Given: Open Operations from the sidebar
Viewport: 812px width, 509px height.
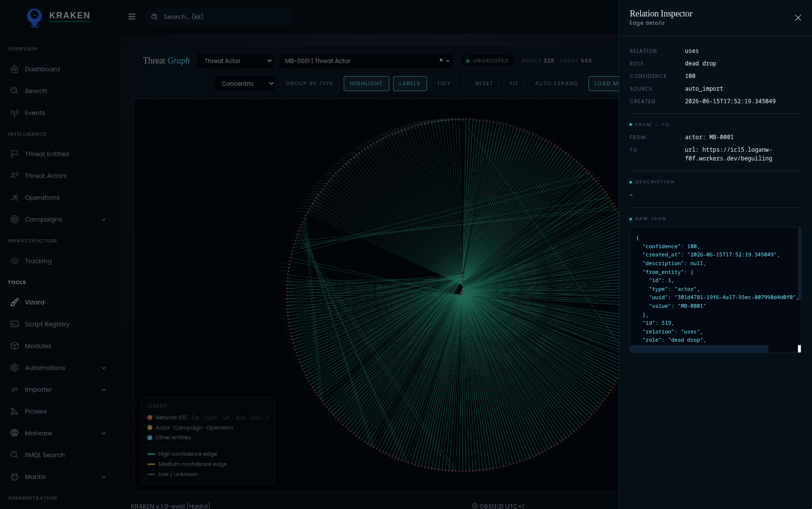Looking at the screenshot, I should [42, 198].
